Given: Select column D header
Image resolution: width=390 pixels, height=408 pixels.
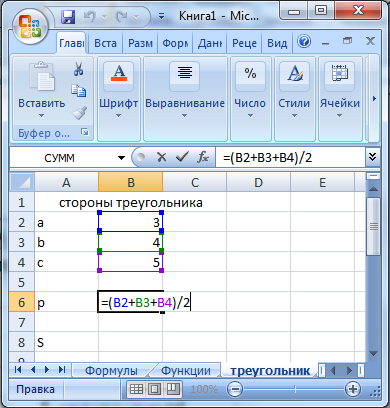Looking at the screenshot, I should coord(258,182).
